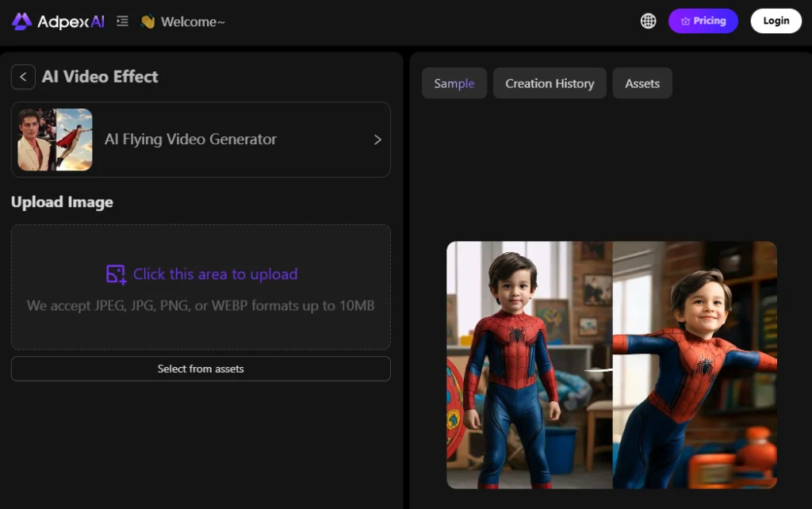This screenshot has height=509, width=812.
Task: Click the flying Spider-Man boy image
Action: click(x=694, y=365)
